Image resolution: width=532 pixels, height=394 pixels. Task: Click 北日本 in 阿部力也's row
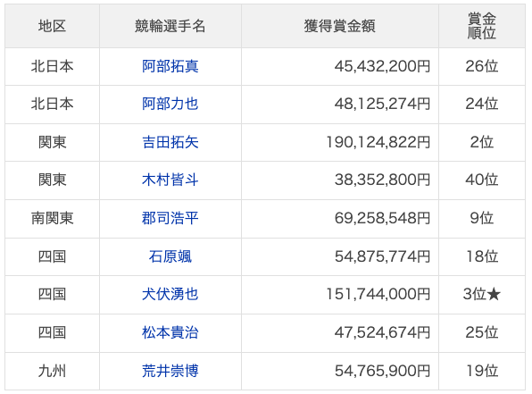(52, 104)
